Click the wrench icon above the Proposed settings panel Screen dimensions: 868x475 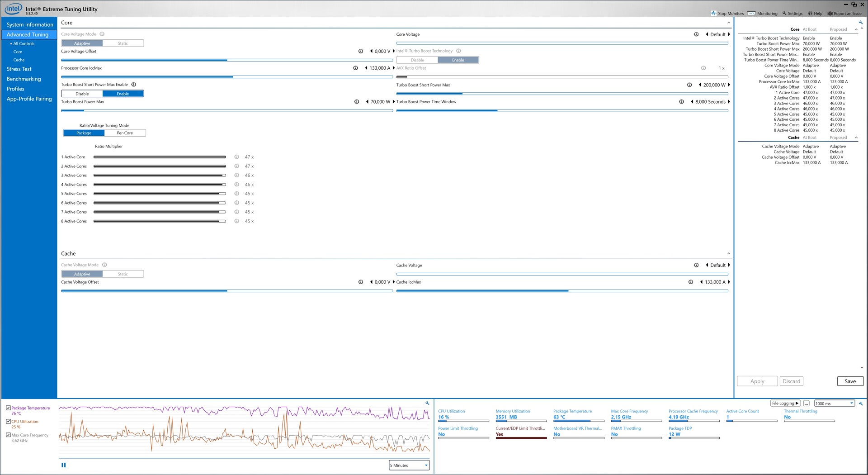(x=861, y=22)
